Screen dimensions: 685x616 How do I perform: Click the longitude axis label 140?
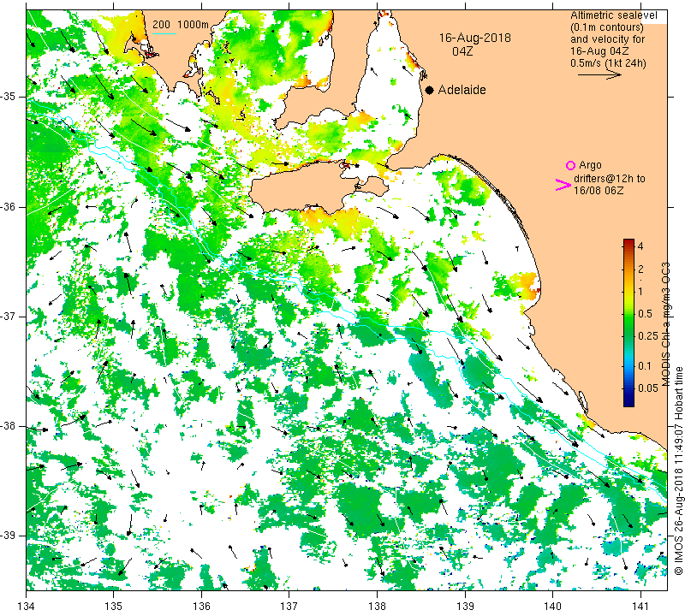[552, 606]
